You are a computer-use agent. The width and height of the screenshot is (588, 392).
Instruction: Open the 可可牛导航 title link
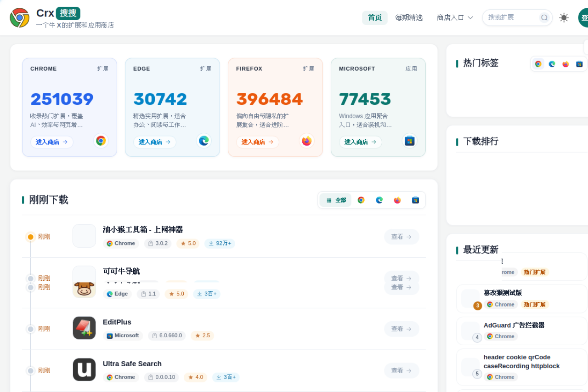click(x=121, y=271)
